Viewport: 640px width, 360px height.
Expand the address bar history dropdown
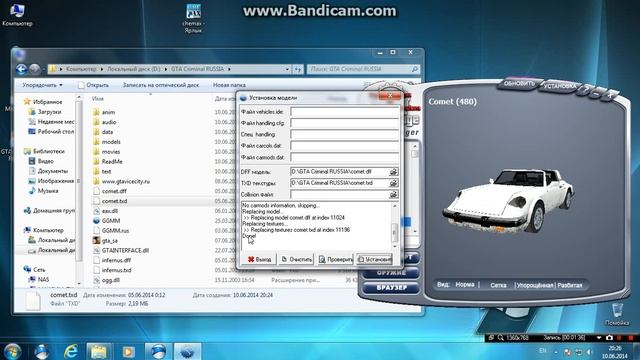coord(287,69)
